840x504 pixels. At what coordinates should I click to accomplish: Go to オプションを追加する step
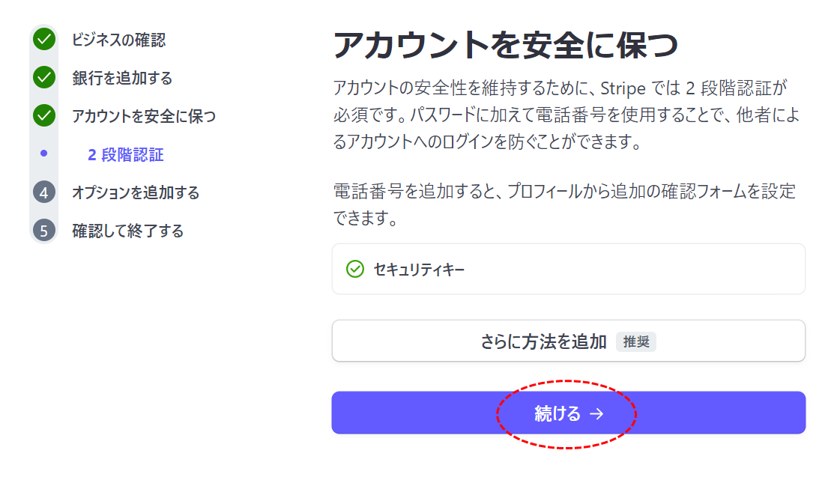point(136,192)
